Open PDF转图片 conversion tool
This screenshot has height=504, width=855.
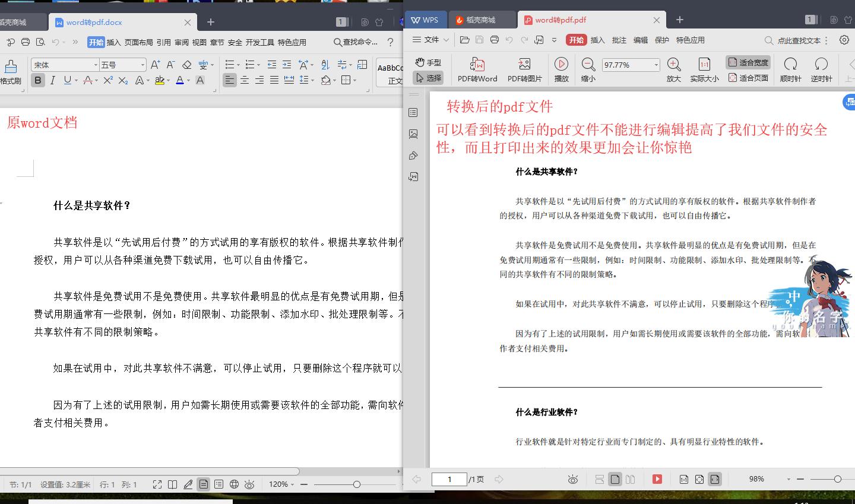[x=524, y=69]
